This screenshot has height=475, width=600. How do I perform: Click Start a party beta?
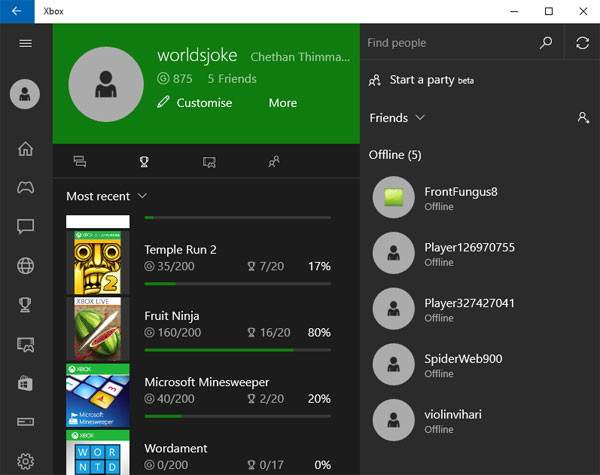[x=421, y=80]
